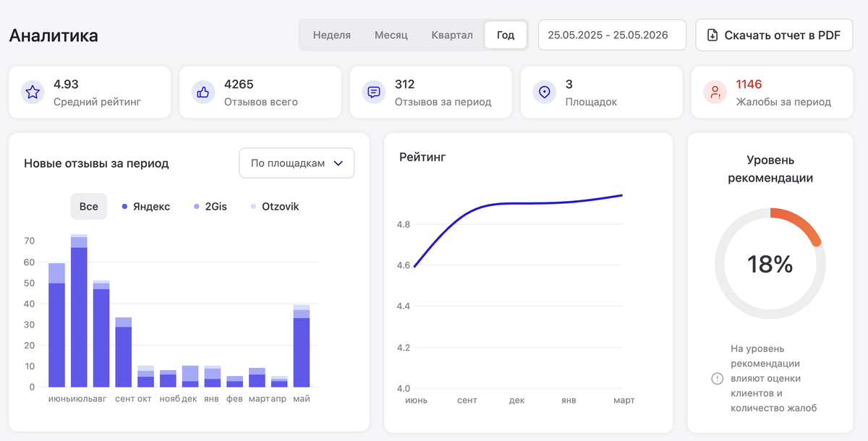868x441 pixels.
Task: Click the Рейтинг chart title
Action: coord(422,157)
